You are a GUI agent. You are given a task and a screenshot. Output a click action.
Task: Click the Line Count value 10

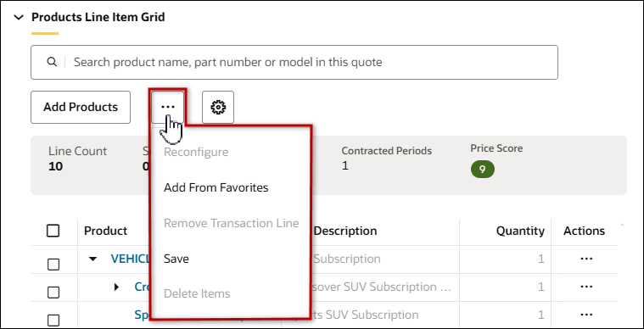[55, 166]
